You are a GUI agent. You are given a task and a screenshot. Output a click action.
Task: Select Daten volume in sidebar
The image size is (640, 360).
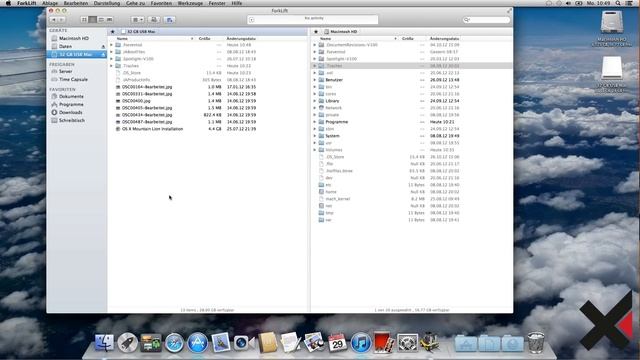click(65, 47)
